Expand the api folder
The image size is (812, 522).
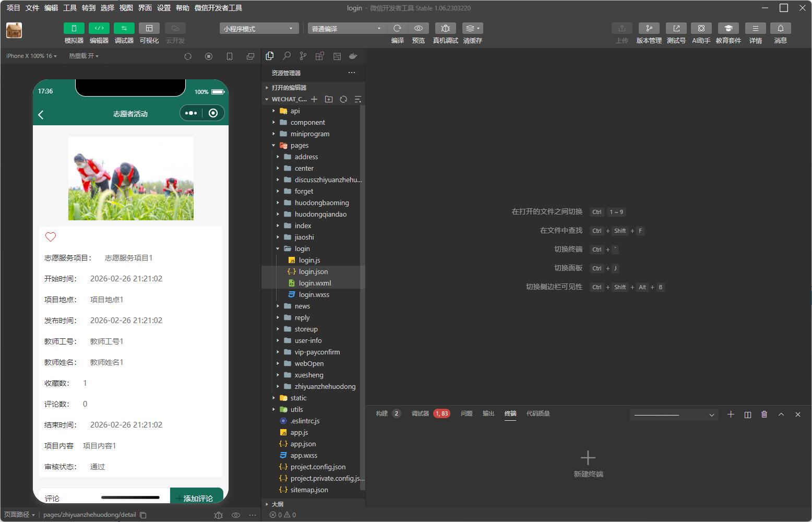tap(311, 111)
